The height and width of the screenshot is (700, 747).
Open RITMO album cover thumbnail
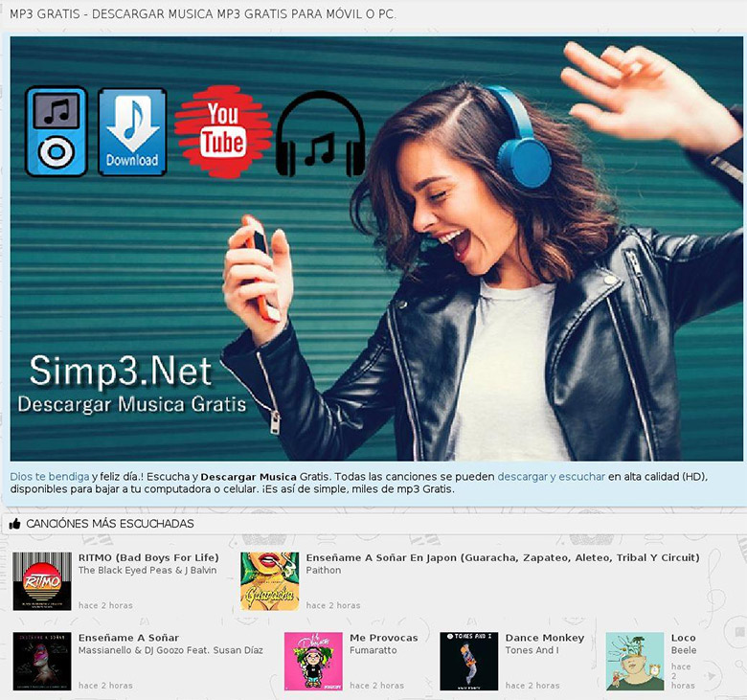(x=42, y=581)
